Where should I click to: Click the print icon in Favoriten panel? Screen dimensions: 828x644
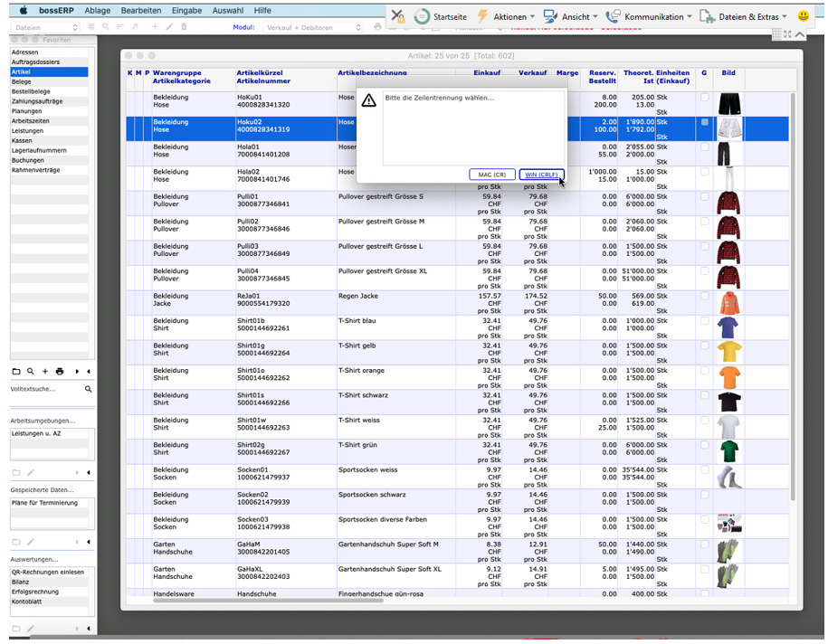60,372
